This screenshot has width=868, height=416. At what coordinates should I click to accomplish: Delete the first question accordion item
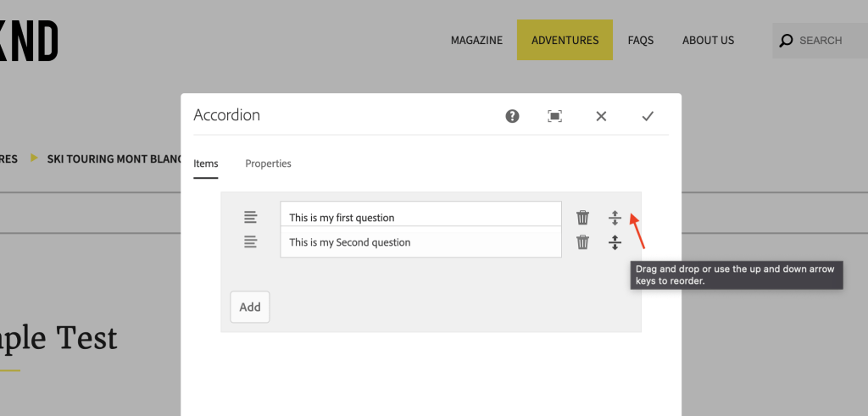coord(582,218)
